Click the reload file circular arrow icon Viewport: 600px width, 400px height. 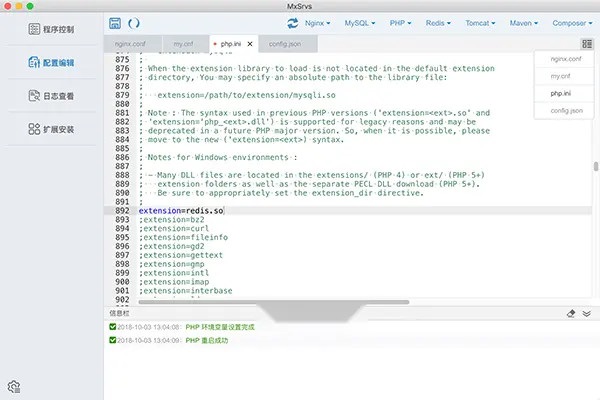pyautogui.click(x=134, y=23)
